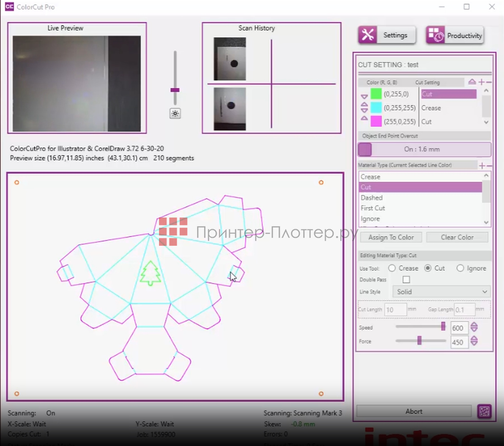This screenshot has width=504, height=446.
Task: Open the Line Style dropdown
Action: pos(441,292)
